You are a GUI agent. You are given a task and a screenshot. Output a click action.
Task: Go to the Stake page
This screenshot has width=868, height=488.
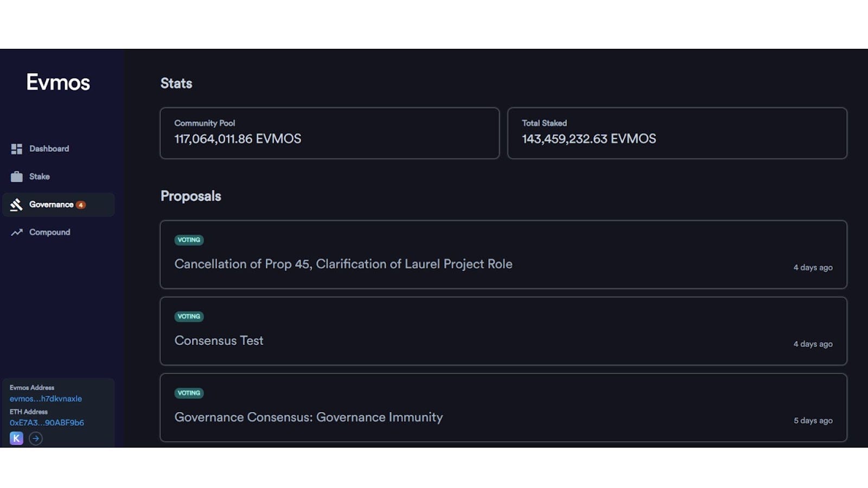tap(39, 177)
